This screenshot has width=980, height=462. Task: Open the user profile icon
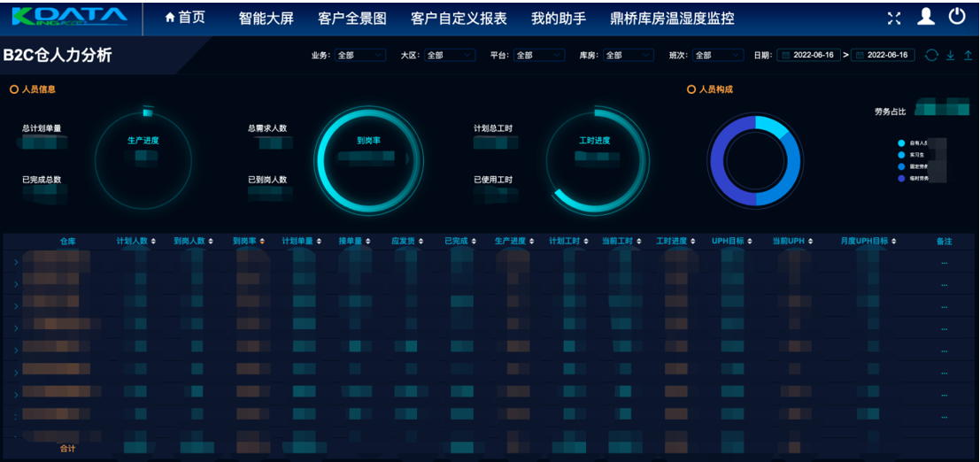pos(926,17)
